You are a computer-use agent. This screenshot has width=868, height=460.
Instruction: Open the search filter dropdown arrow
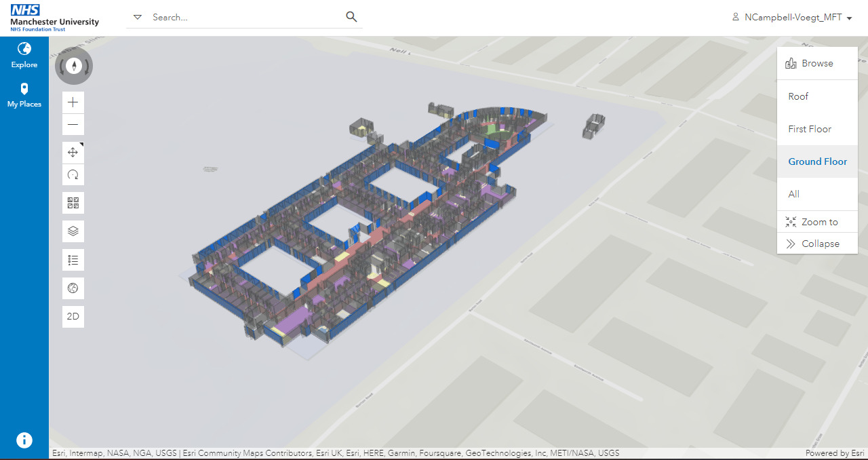pyautogui.click(x=138, y=17)
